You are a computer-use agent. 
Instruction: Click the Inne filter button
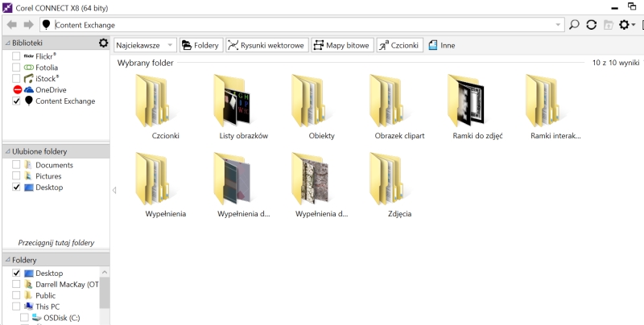point(442,45)
